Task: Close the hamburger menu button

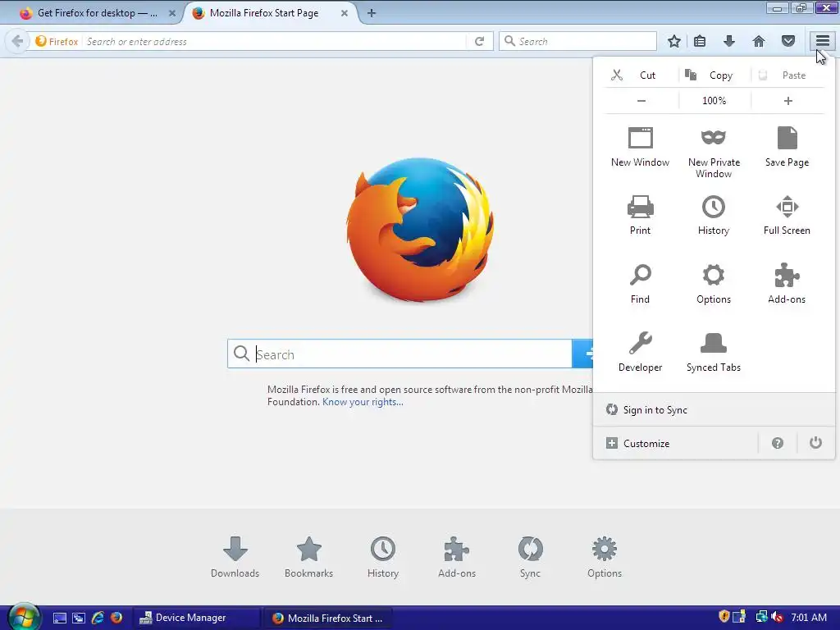Action: click(x=822, y=41)
